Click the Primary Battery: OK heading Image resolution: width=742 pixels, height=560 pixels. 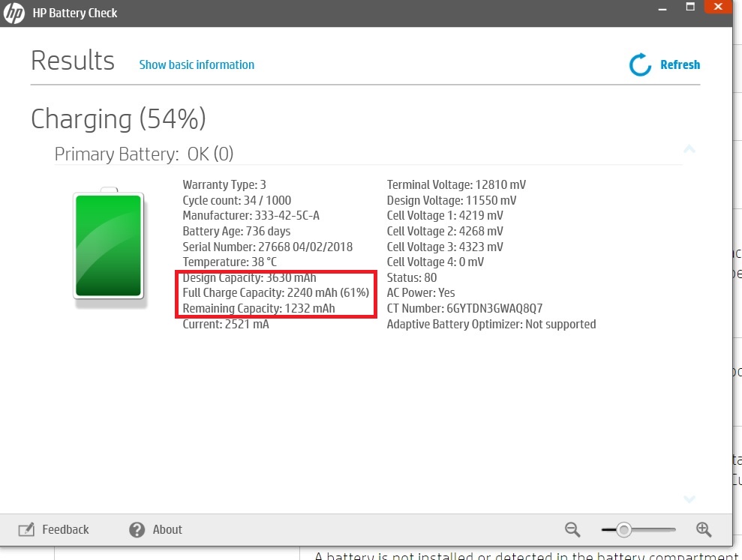tap(144, 154)
